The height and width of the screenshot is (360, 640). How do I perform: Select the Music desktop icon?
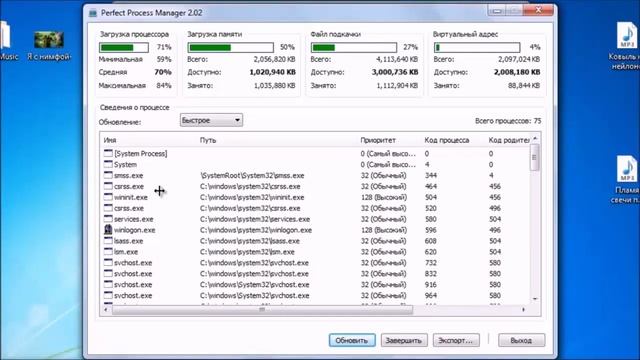click(5, 36)
